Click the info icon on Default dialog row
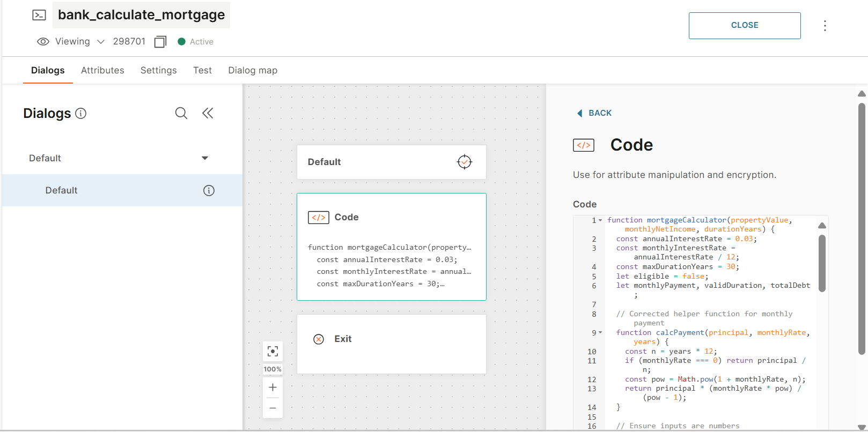 click(x=209, y=190)
